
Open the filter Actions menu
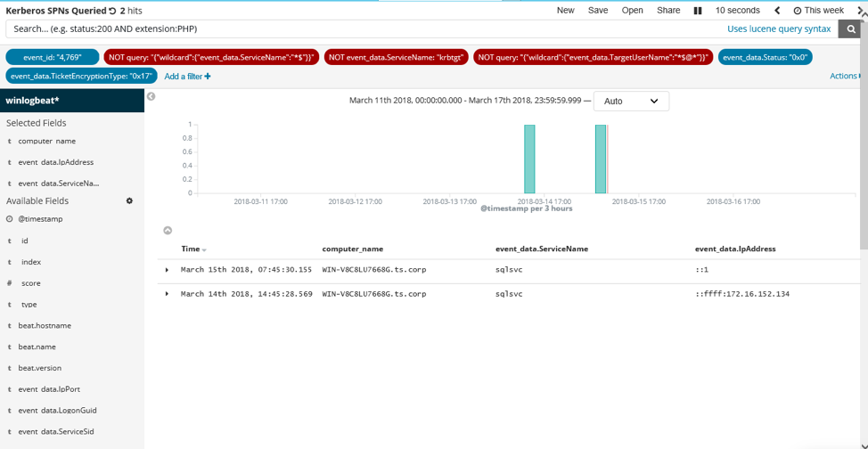coord(845,76)
